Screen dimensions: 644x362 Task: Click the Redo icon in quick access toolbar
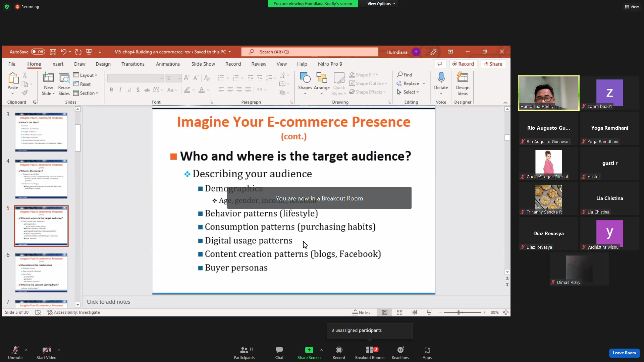[x=78, y=52]
